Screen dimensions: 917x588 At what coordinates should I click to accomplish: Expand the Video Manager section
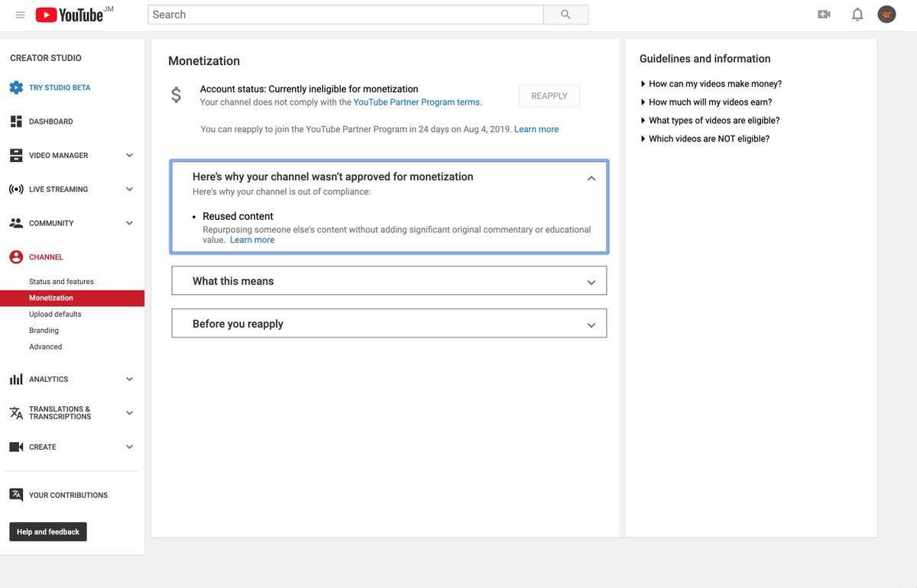point(129,155)
